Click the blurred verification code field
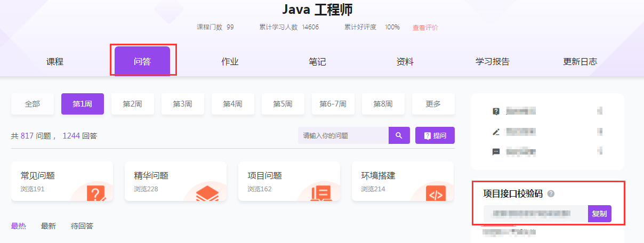The height and width of the screenshot is (243, 644). (536, 214)
